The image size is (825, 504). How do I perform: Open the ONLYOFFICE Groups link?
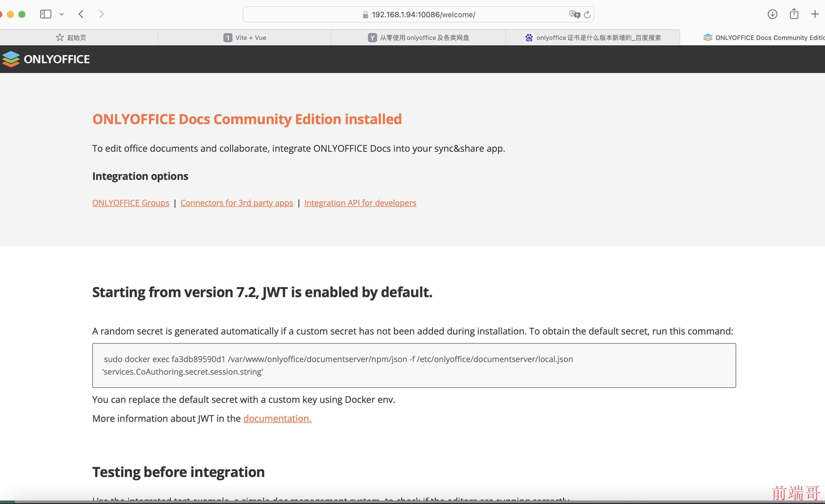(x=131, y=203)
